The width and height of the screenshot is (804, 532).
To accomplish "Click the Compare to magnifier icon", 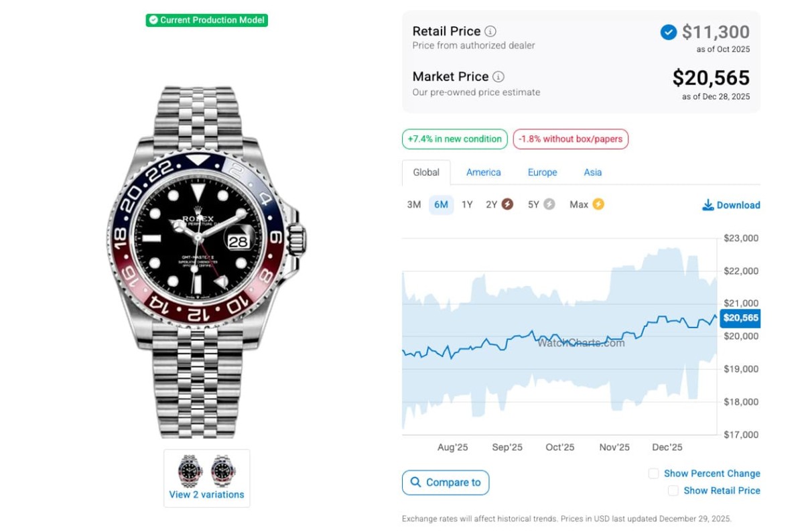I will [x=416, y=482].
